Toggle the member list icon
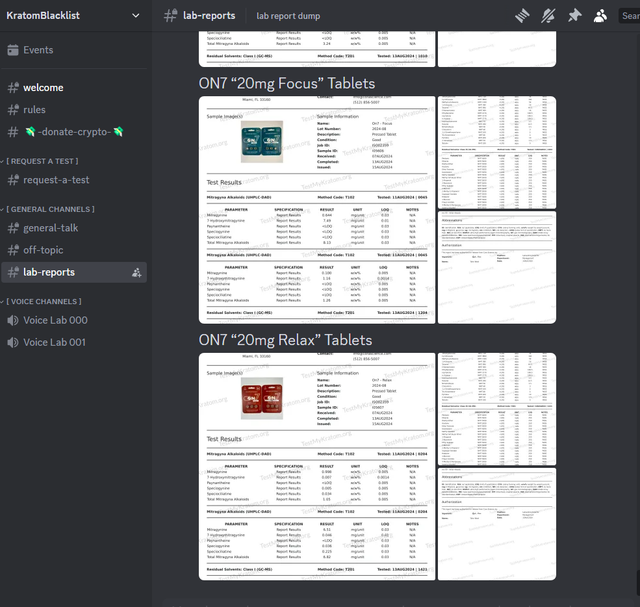The image size is (640, 607). click(600, 16)
